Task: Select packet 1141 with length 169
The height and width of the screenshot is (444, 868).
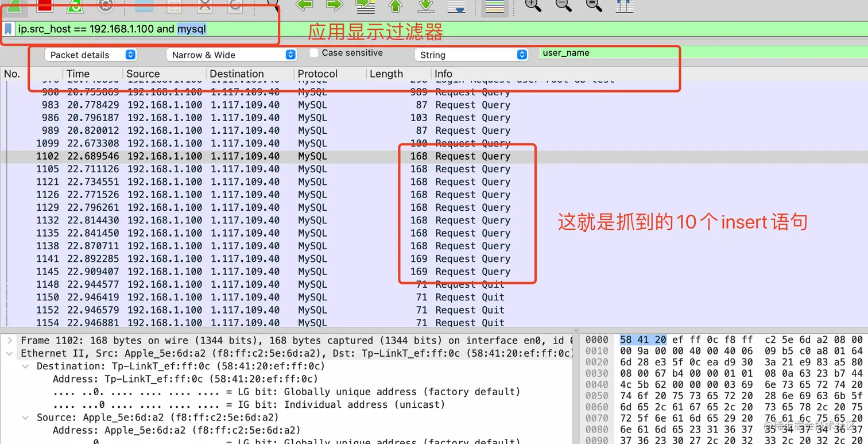Action: coord(434,258)
